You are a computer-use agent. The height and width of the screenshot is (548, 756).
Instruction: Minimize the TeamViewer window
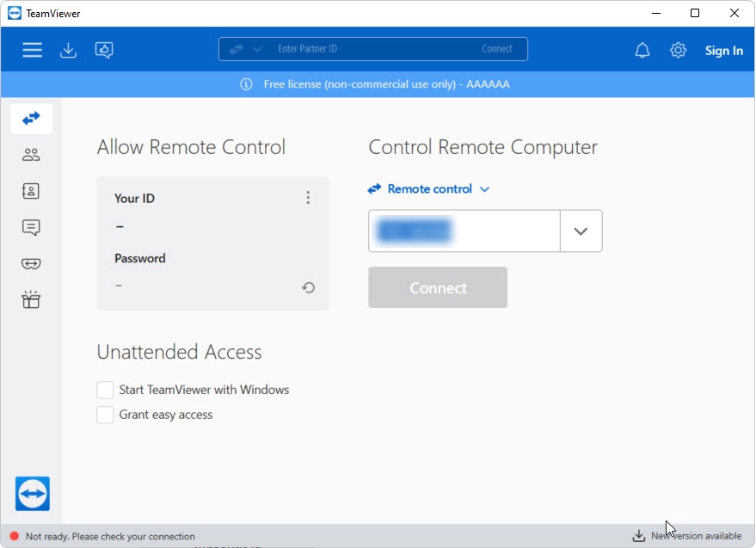pos(656,13)
